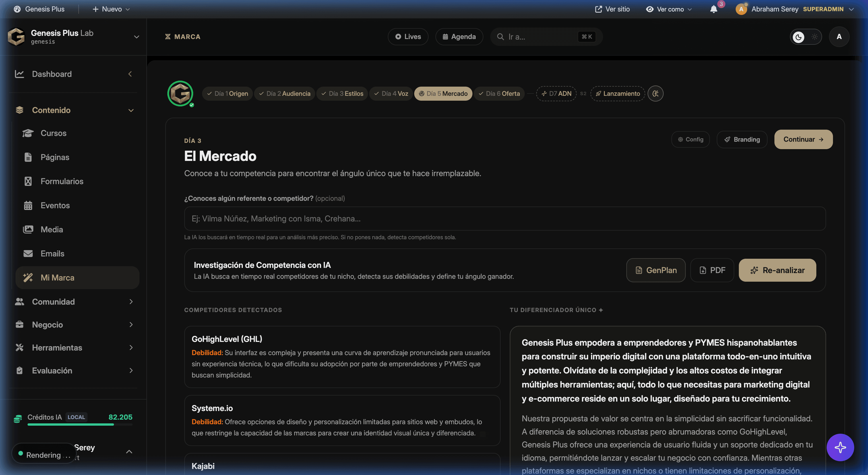The height and width of the screenshot is (475, 868).
Task: Expand the user profile menu chevron
Action: tap(129, 452)
